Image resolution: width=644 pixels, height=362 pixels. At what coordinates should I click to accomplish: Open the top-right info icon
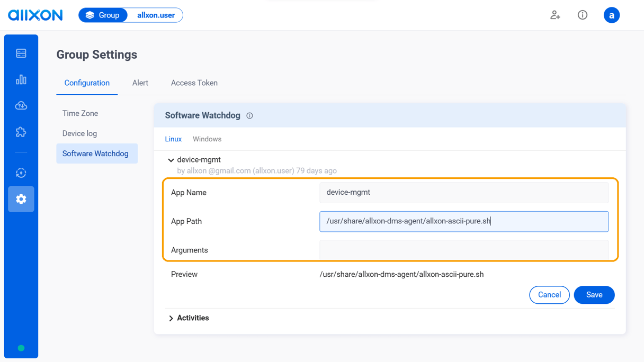click(582, 15)
